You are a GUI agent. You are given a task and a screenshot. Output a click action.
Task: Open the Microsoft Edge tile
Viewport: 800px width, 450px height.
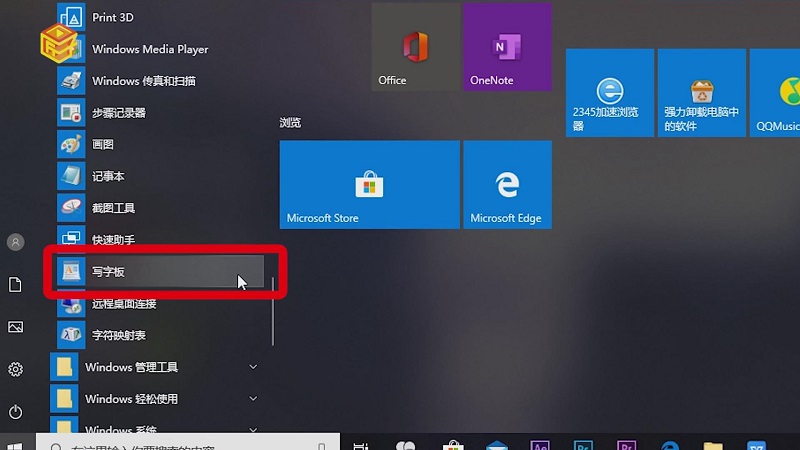[507, 185]
